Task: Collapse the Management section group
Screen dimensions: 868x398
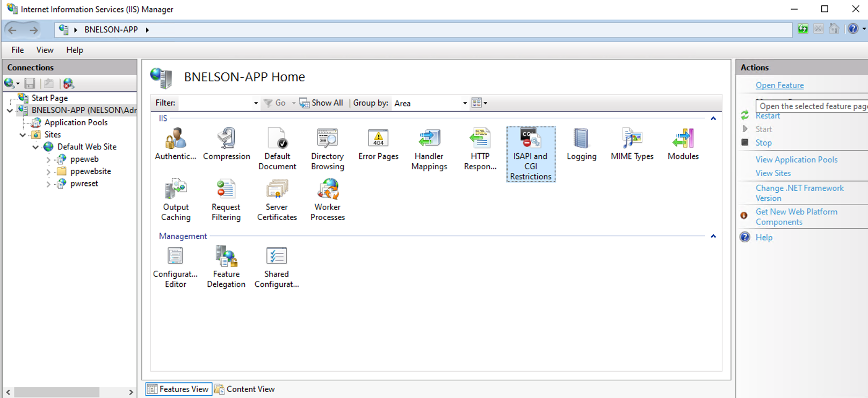Action: click(x=713, y=236)
